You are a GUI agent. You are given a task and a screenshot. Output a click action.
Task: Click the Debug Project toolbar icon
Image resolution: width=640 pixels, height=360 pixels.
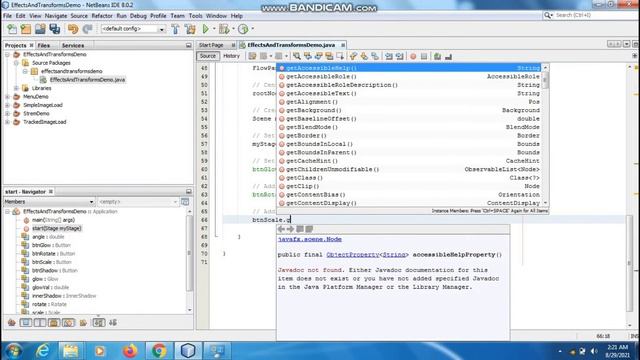224,29
